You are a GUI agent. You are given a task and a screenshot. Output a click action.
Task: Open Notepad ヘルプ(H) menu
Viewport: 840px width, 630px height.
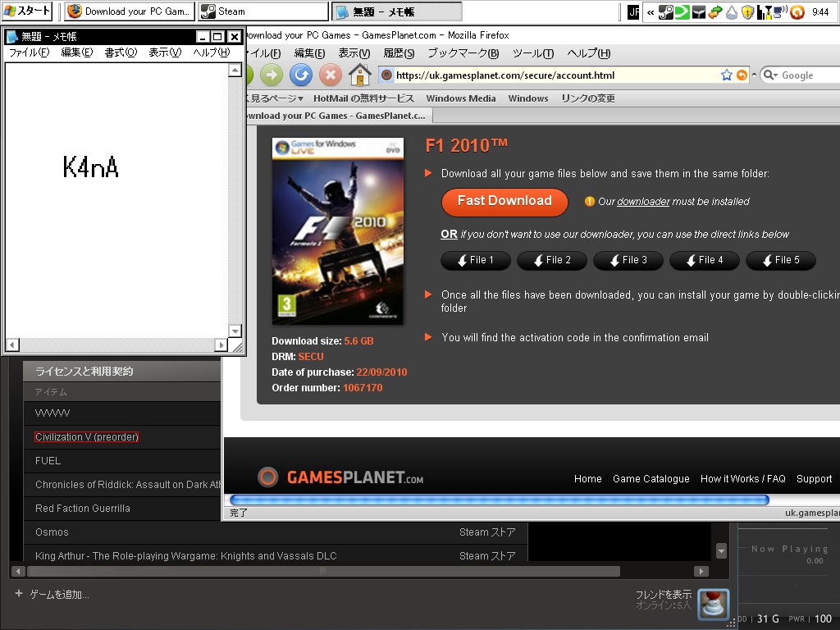tap(211, 52)
